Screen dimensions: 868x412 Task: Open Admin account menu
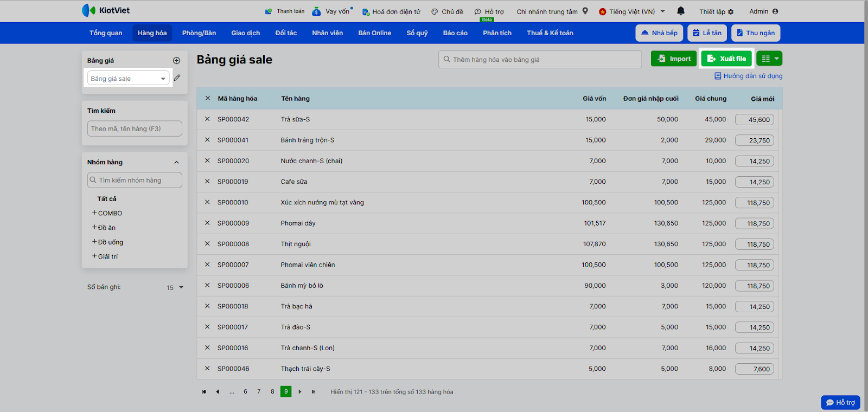point(764,11)
